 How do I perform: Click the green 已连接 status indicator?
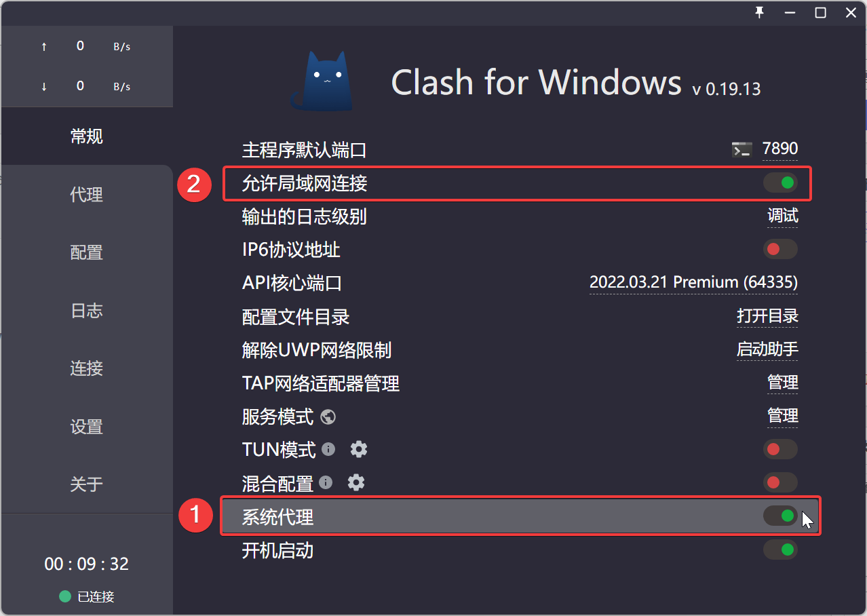click(x=64, y=597)
